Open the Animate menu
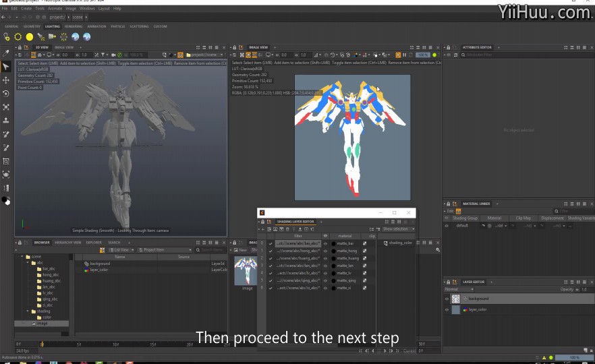 (55, 8)
